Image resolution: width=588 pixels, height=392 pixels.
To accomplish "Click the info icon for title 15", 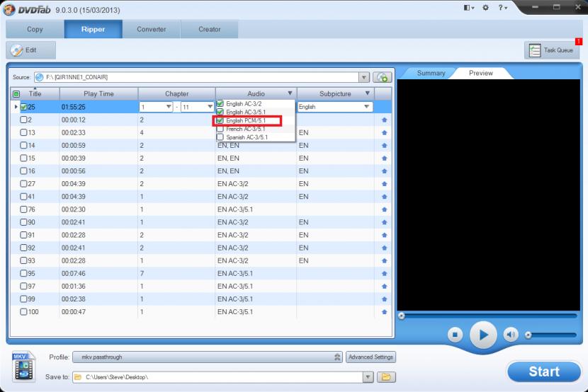I will (x=384, y=158).
